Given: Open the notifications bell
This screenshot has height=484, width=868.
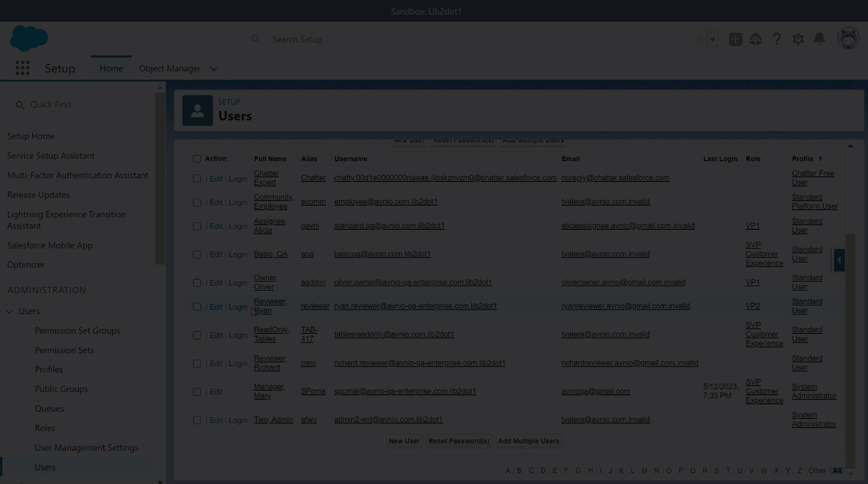Looking at the screenshot, I should pyautogui.click(x=819, y=39).
